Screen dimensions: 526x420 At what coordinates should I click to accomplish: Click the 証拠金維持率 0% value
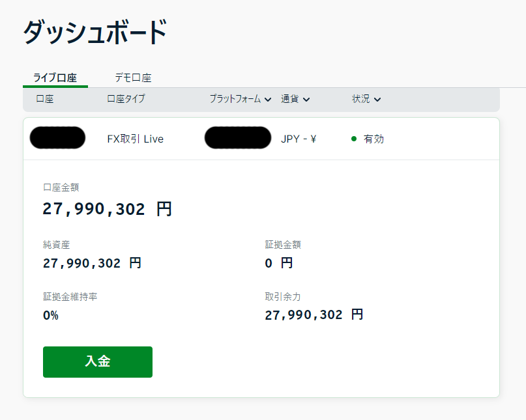pyautogui.click(x=51, y=315)
